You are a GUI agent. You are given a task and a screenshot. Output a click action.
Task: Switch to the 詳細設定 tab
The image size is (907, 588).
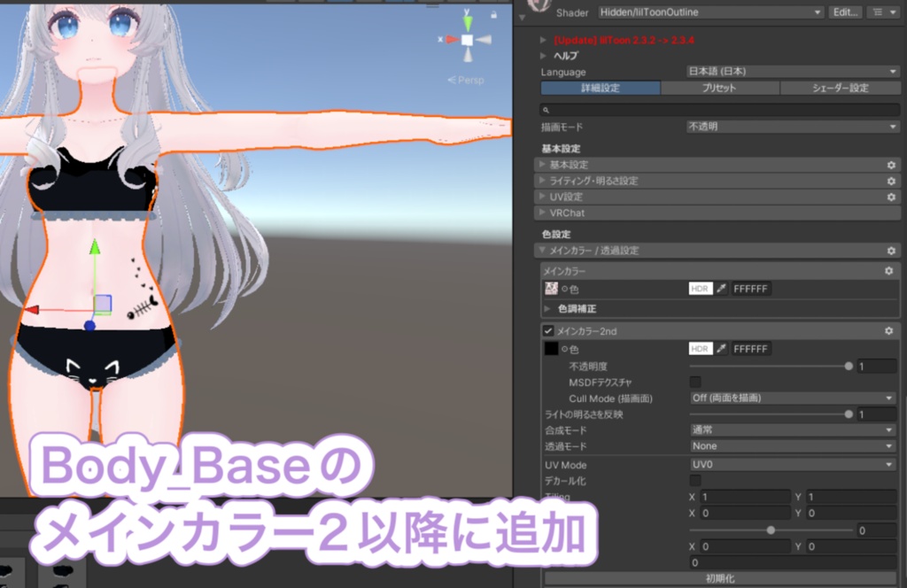pos(601,88)
